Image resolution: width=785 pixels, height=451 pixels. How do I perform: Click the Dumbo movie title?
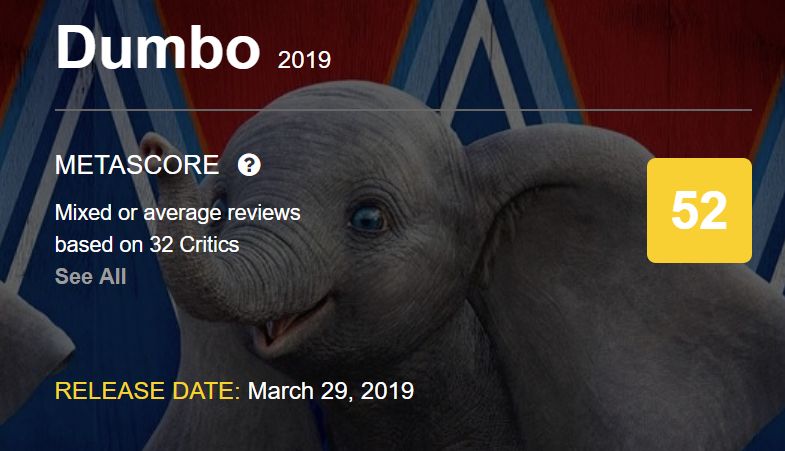[158, 48]
